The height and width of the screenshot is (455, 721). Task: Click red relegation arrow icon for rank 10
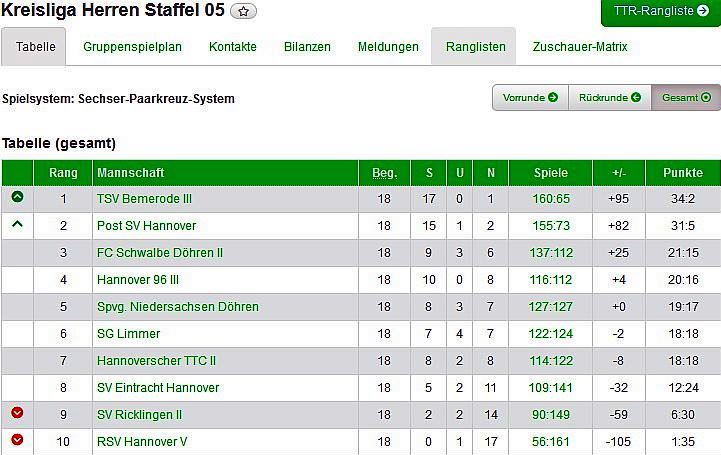point(17,440)
